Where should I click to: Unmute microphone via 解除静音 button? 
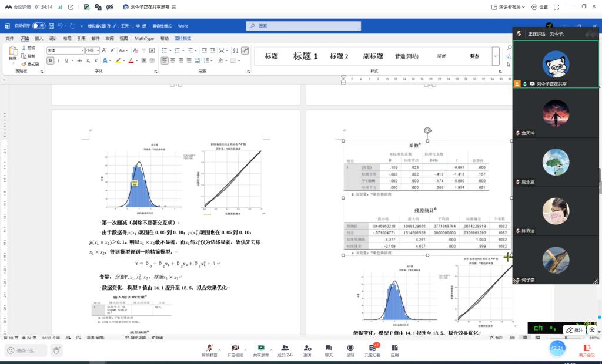[x=209, y=350]
